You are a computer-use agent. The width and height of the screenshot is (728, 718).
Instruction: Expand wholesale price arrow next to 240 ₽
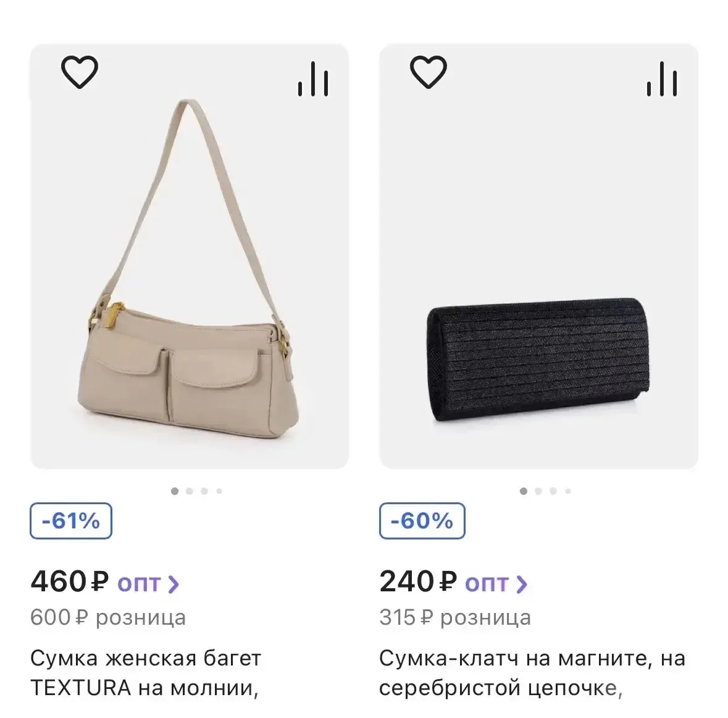[x=521, y=584]
